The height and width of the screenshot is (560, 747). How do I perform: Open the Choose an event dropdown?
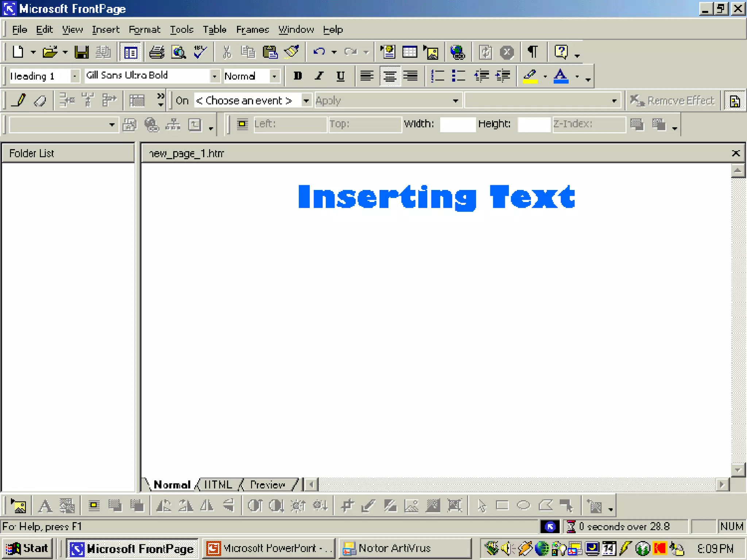[306, 100]
